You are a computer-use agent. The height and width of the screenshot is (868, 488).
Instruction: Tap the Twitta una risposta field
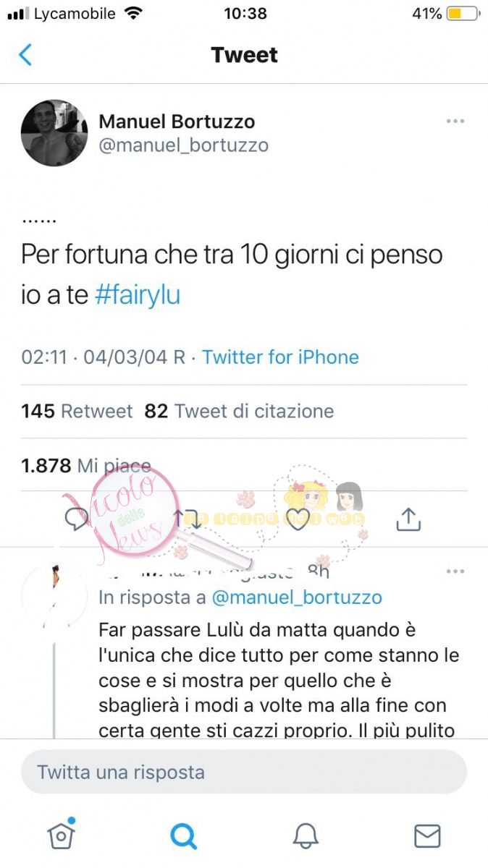[244, 772]
